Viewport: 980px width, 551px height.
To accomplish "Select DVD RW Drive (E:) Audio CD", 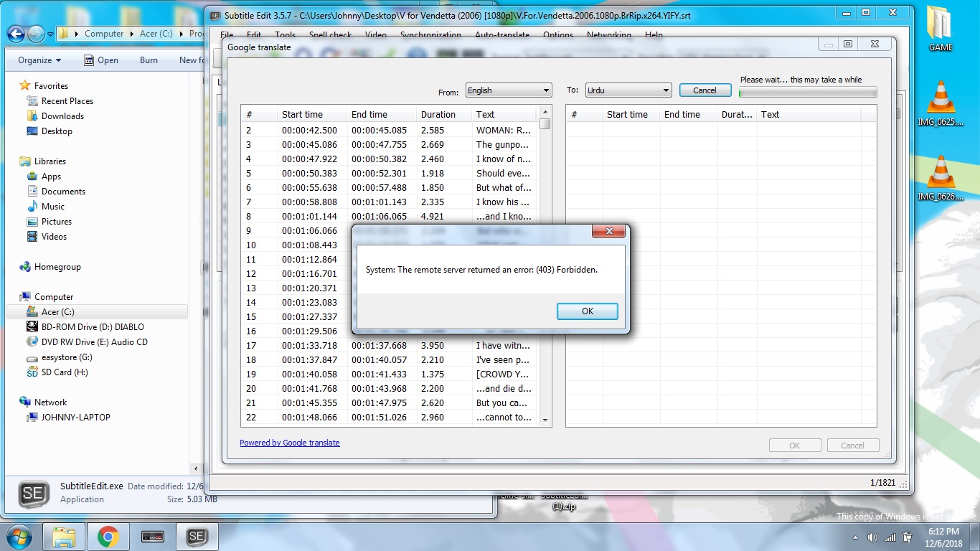I will [x=95, y=342].
